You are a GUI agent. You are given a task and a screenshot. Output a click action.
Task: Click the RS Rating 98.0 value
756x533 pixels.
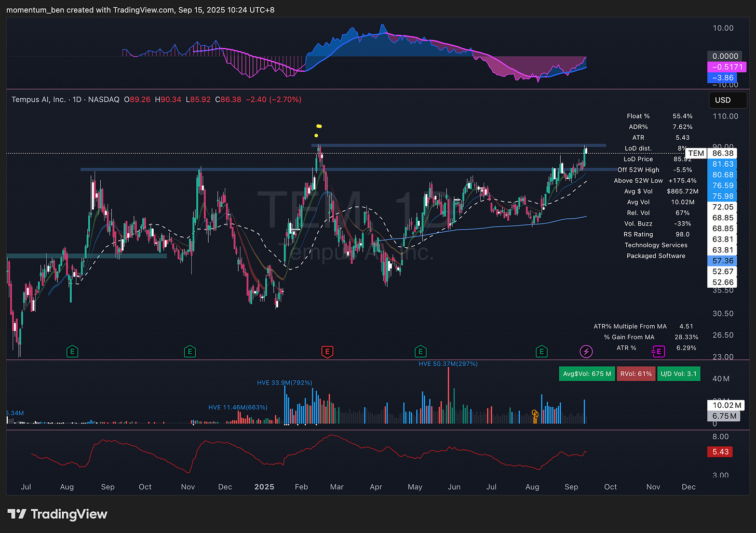(x=683, y=235)
